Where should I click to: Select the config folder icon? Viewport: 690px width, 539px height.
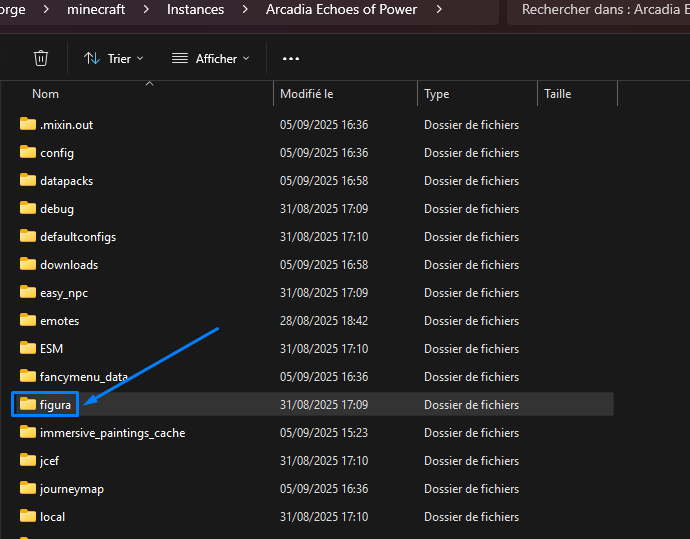pyautogui.click(x=27, y=153)
